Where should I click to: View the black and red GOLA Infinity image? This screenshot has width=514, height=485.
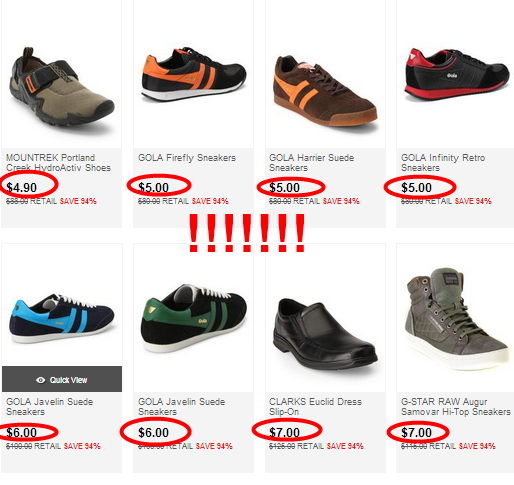[x=457, y=74]
